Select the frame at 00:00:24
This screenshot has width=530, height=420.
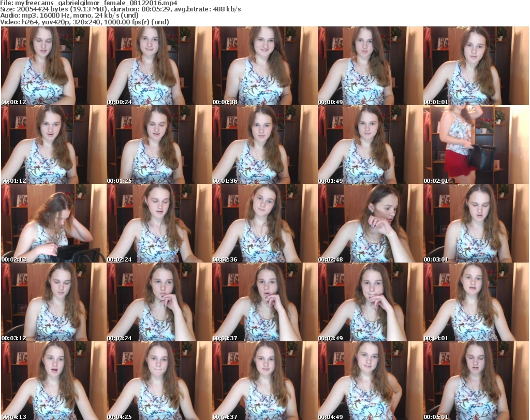pyautogui.click(x=159, y=66)
